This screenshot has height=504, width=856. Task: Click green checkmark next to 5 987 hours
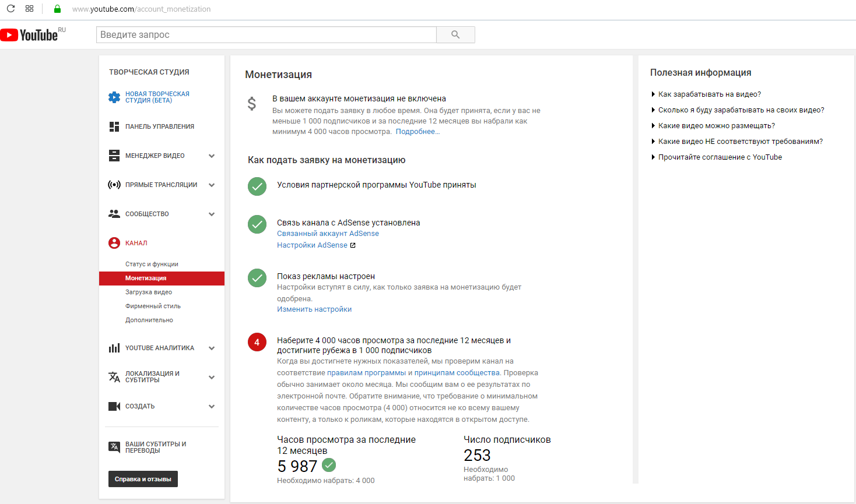pyautogui.click(x=329, y=465)
